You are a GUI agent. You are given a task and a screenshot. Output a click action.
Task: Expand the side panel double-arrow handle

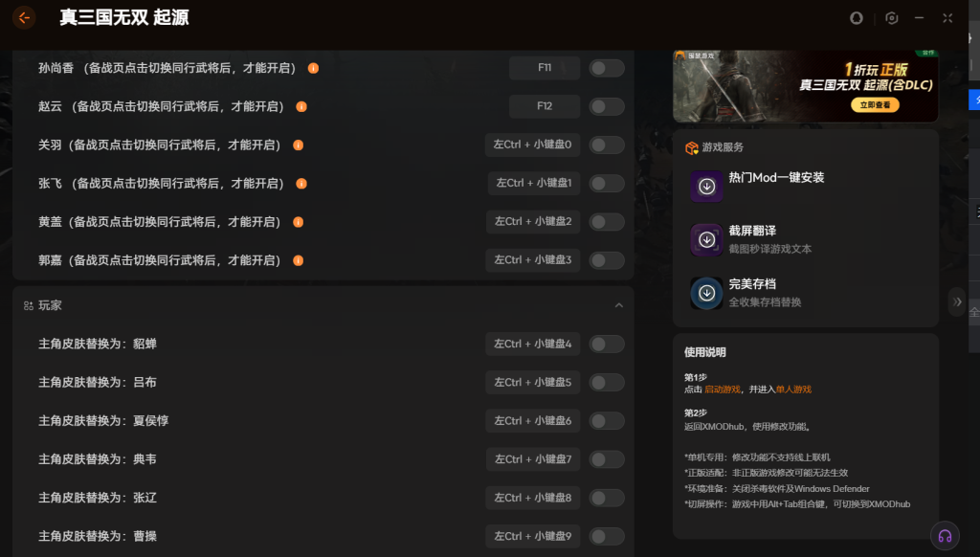(x=957, y=301)
